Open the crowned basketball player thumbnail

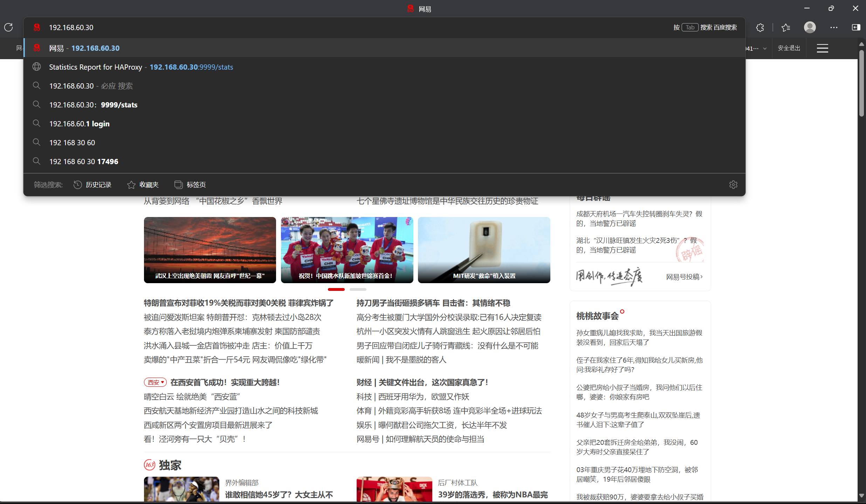[x=394, y=489]
